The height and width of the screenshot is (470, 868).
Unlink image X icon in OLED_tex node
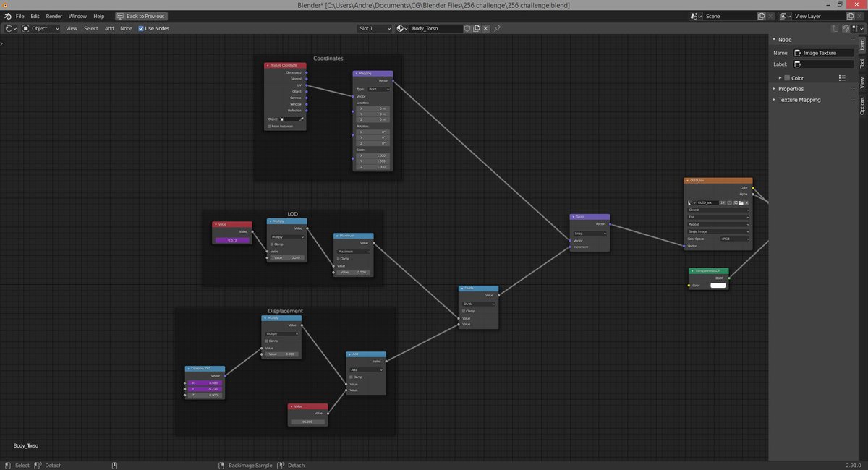pyautogui.click(x=747, y=202)
